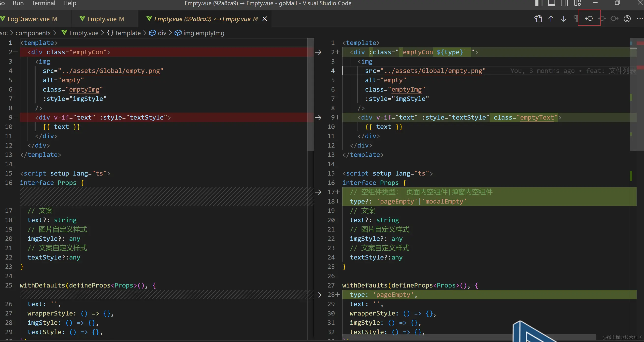Go to previous change with up arrow
Viewport: 644px width, 342px height.
551,19
